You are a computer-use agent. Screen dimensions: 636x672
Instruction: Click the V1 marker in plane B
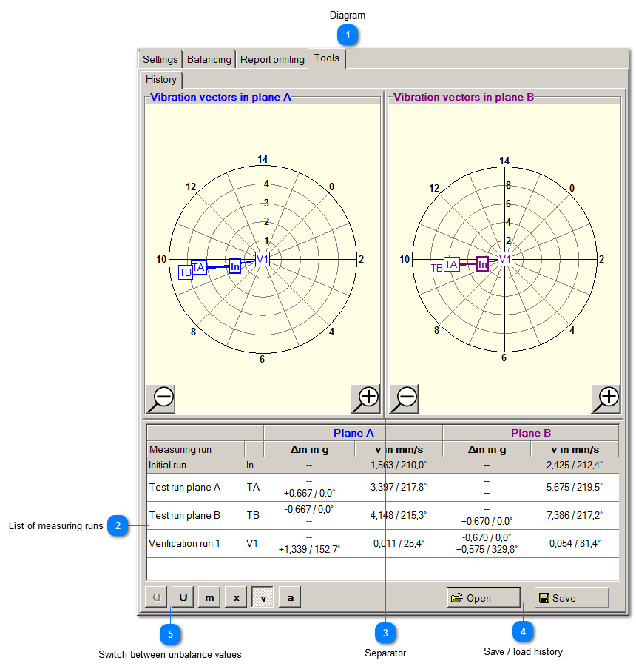pyautogui.click(x=505, y=259)
